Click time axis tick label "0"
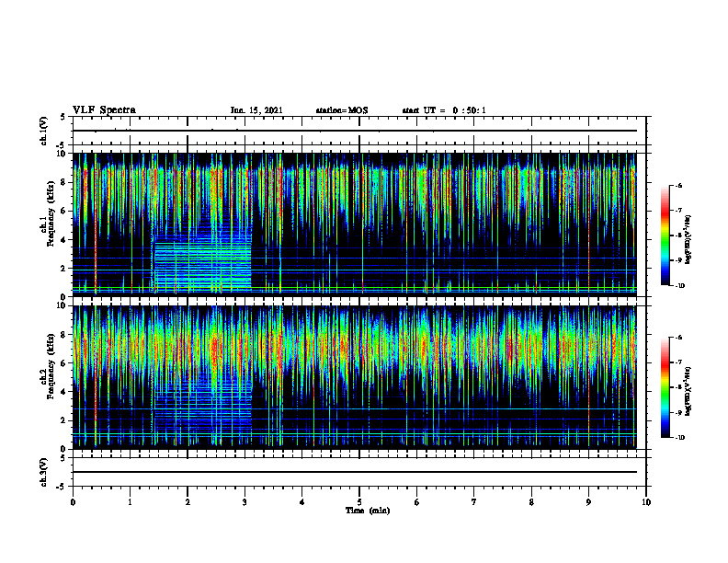728x563 pixels. coord(73,502)
